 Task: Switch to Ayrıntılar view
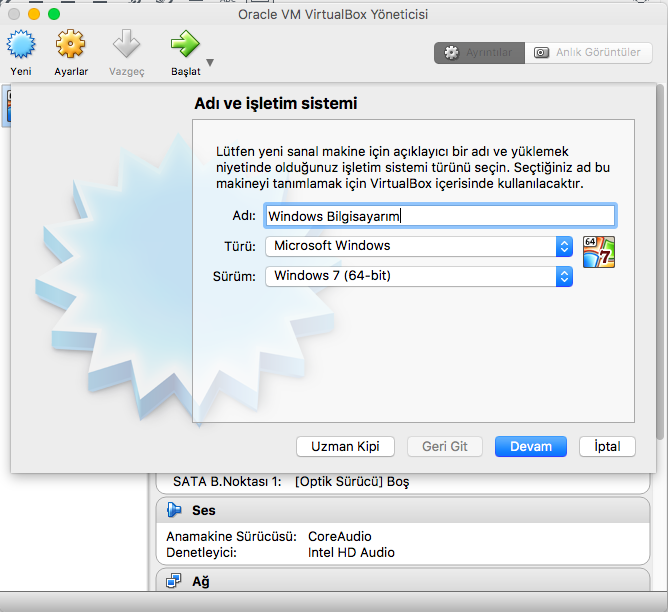coord(479,53)
